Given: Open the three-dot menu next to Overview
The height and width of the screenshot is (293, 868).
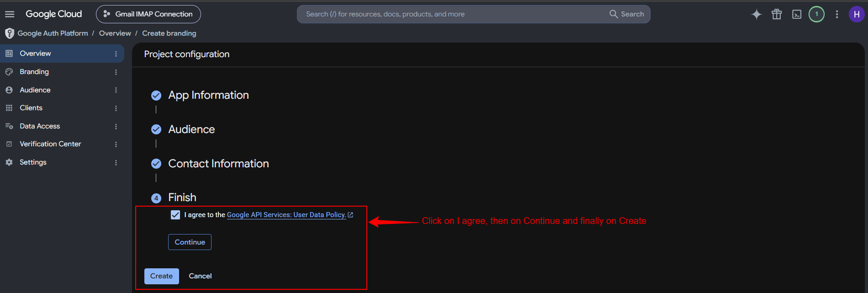Looking at the screenshot, I should tap(116, 54).
